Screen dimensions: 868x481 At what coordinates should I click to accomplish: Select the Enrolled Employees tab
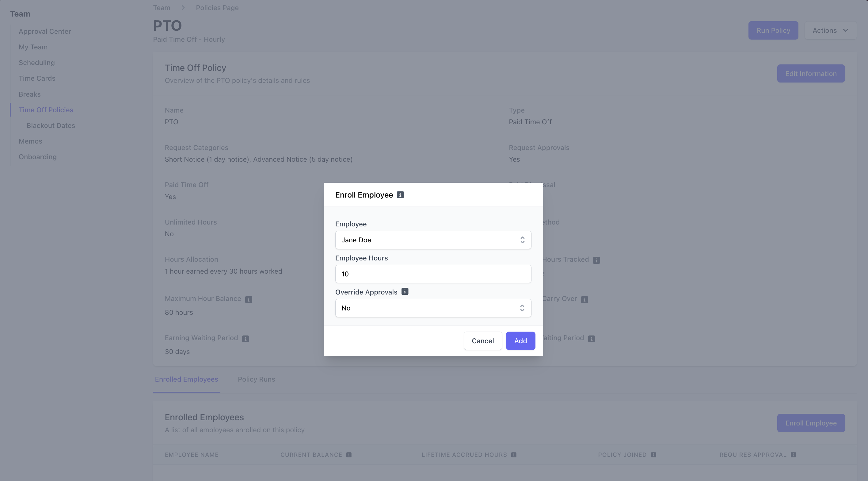(x=186, y=379)
